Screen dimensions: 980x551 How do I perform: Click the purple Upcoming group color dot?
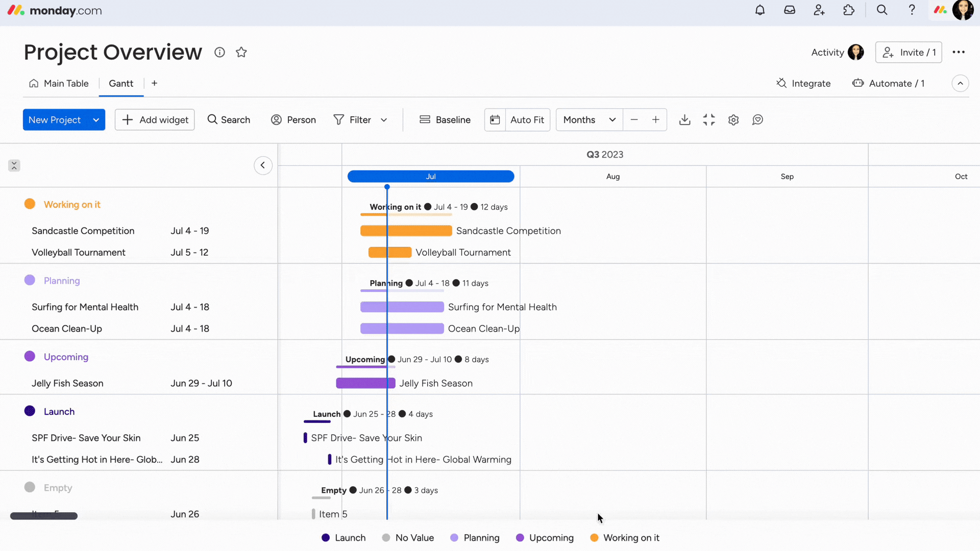30,357
